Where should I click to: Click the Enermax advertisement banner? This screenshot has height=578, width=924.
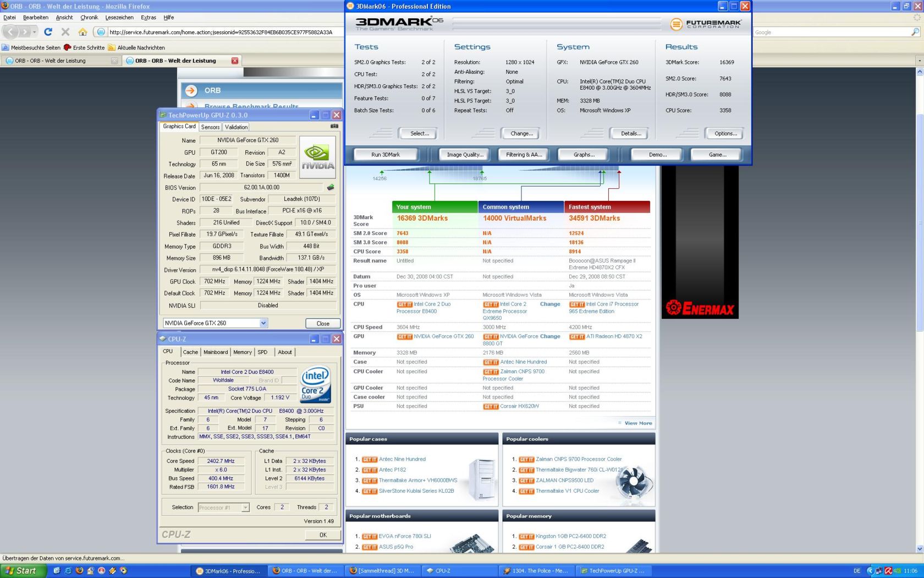click(700, 242)
